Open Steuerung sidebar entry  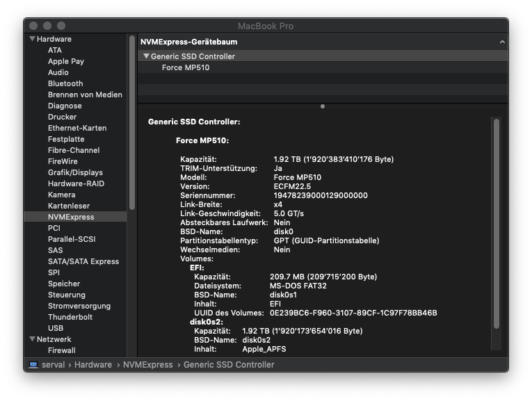click(67, 295)
